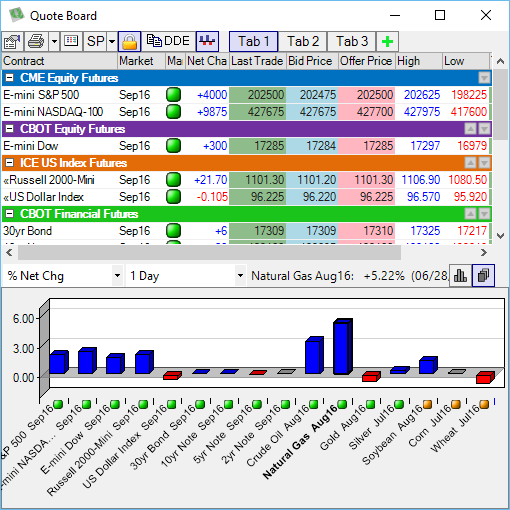
Task: Click E-mini NASDAQ-100 green status indicator
Action: pyautogui.click(x=173, y=112)
